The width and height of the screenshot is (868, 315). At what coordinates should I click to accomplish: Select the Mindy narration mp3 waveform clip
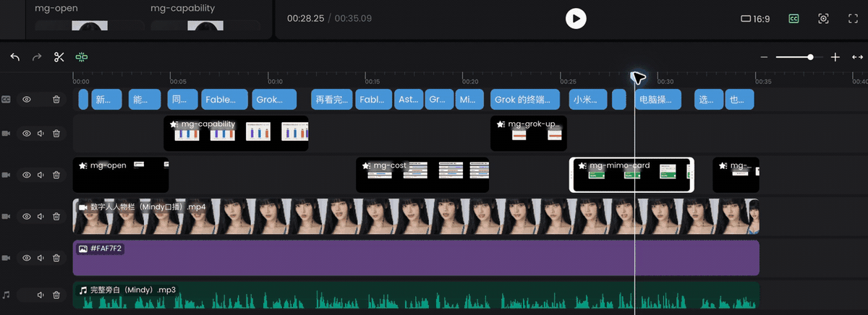pos(416,295)
